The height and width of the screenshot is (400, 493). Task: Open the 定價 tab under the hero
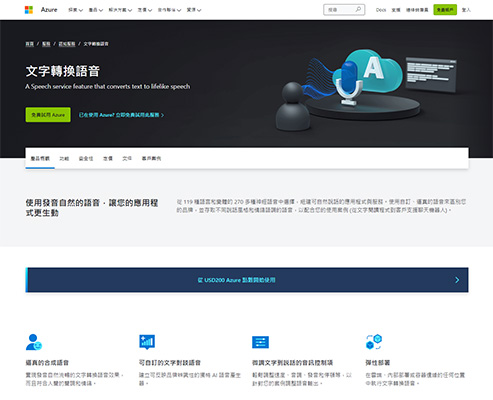tap(108, 159)
